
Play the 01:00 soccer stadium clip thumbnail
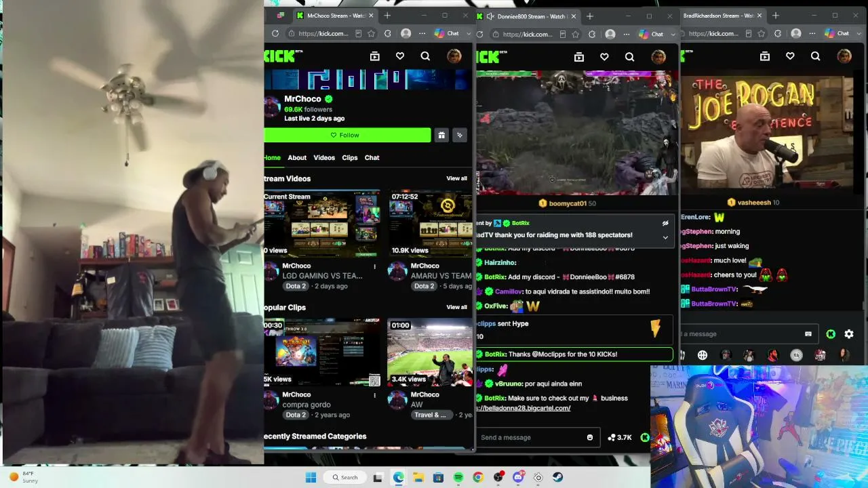430,352
